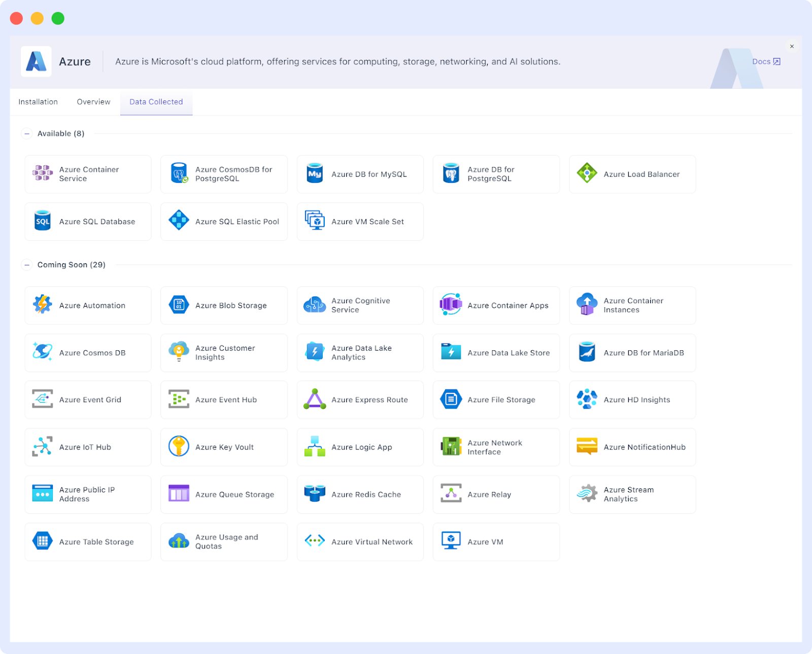Click the Azure Blob Storage icon
This screenshot has height=654, width=812.
[x=178, y=305]
